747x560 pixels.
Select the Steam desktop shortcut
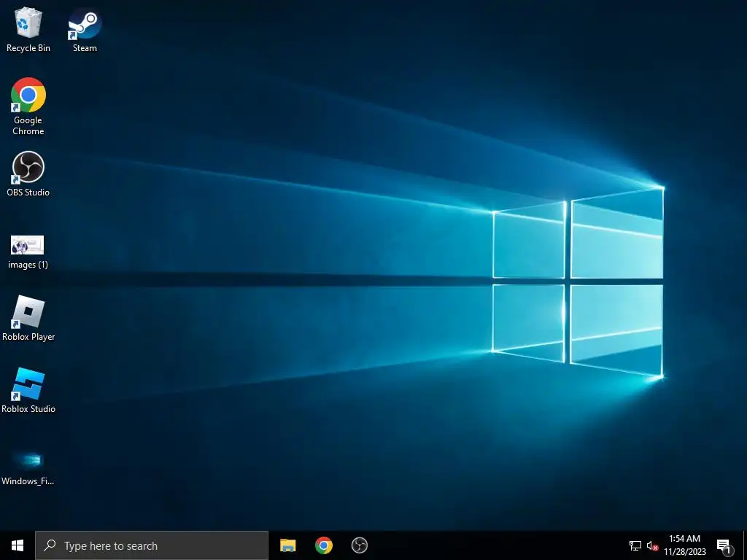(85, 29)
